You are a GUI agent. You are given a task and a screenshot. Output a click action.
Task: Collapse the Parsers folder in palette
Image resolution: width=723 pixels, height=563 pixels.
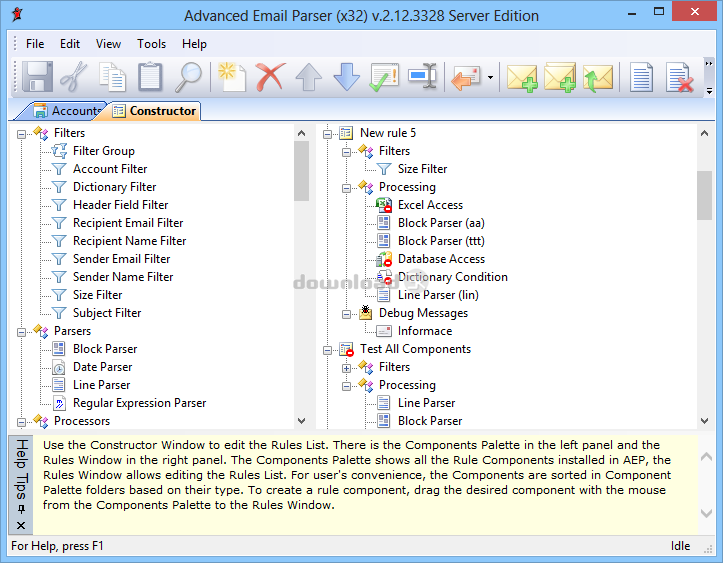(21, 332)
